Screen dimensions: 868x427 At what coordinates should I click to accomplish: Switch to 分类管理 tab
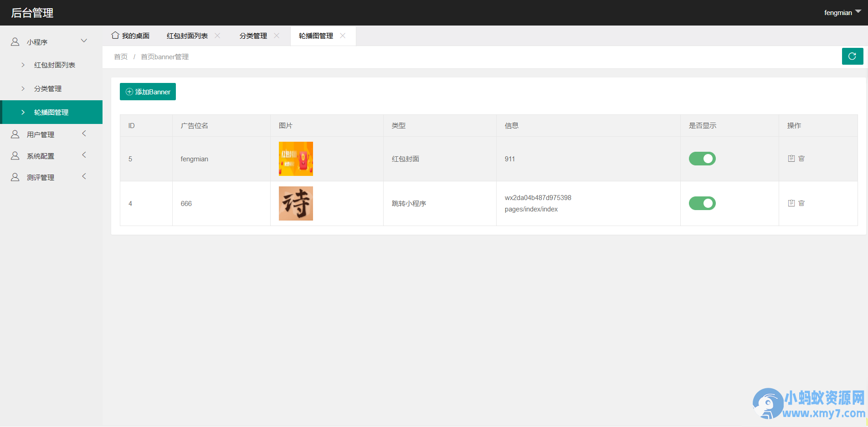(253, 36)
